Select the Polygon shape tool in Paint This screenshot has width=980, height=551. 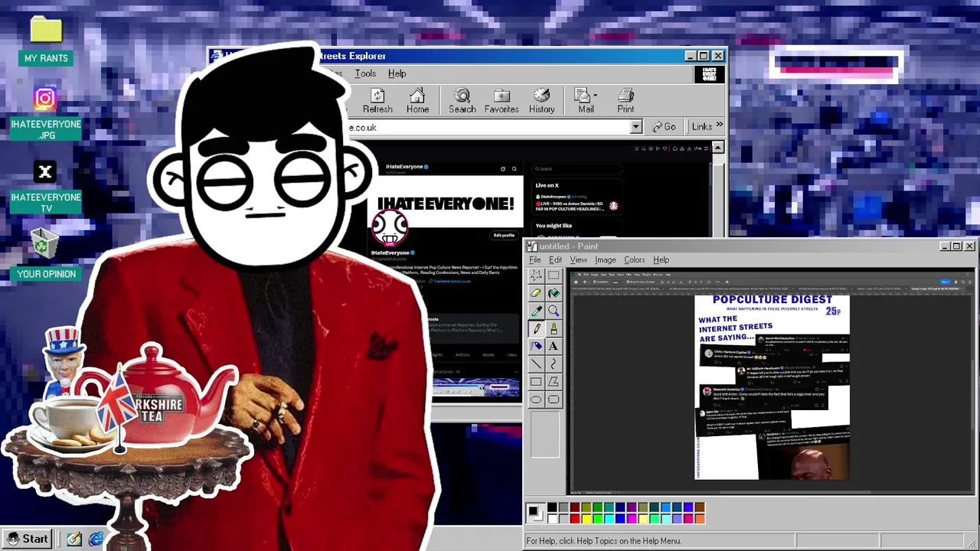click(x=554, y=381)
